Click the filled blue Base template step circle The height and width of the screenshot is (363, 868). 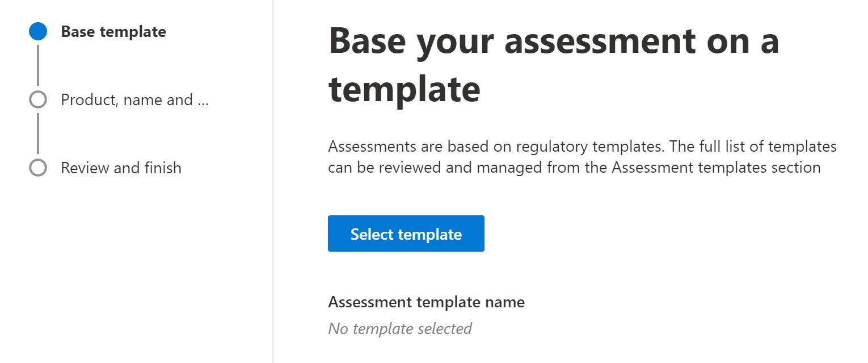click(37, 32)
